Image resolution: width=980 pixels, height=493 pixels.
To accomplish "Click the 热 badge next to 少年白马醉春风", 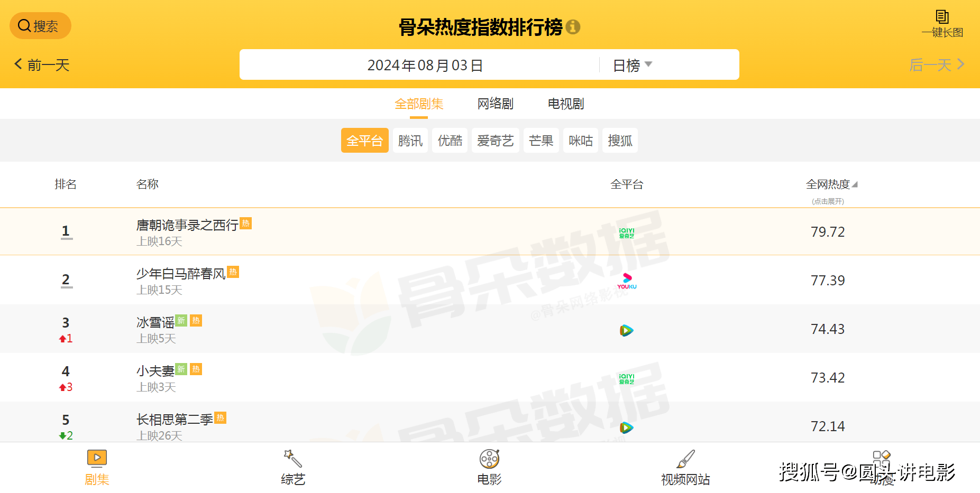I will point(233,272).
